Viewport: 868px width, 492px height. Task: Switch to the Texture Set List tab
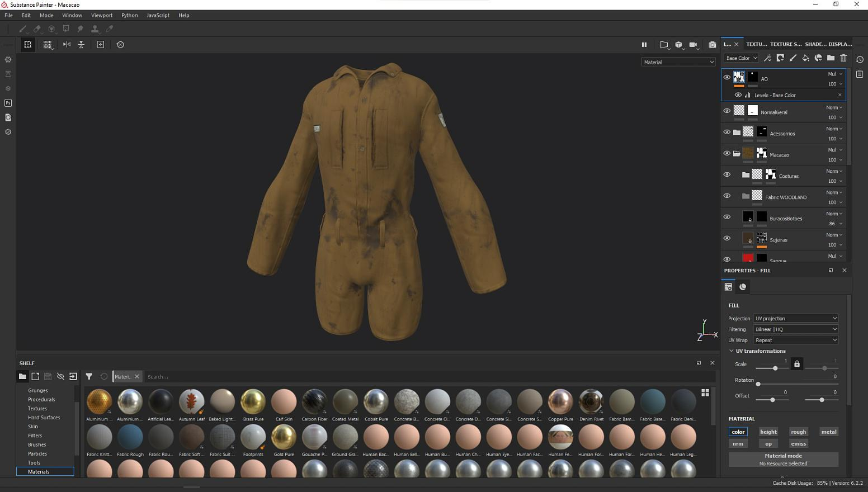click(x=756, y=44)
